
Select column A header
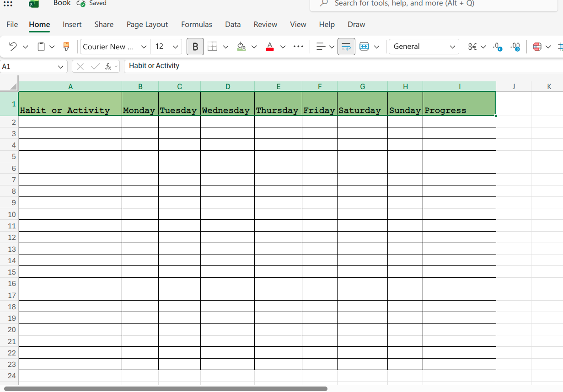point(70,86)
